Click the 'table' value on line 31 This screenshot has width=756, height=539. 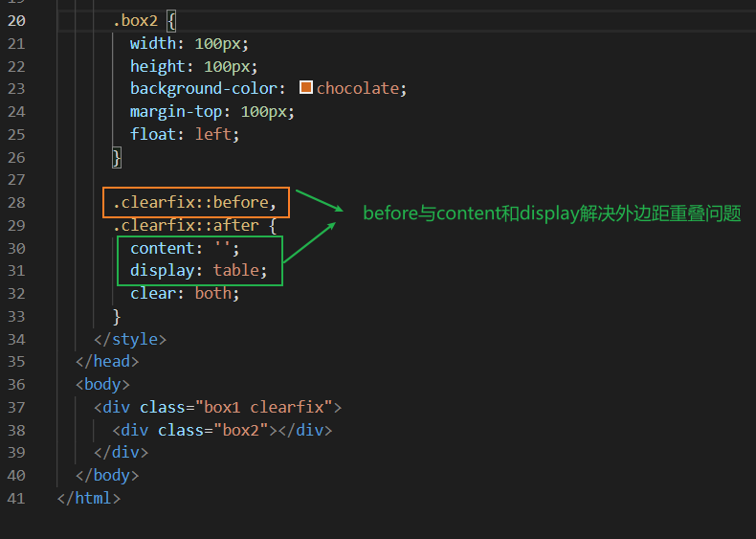point(236,270)
